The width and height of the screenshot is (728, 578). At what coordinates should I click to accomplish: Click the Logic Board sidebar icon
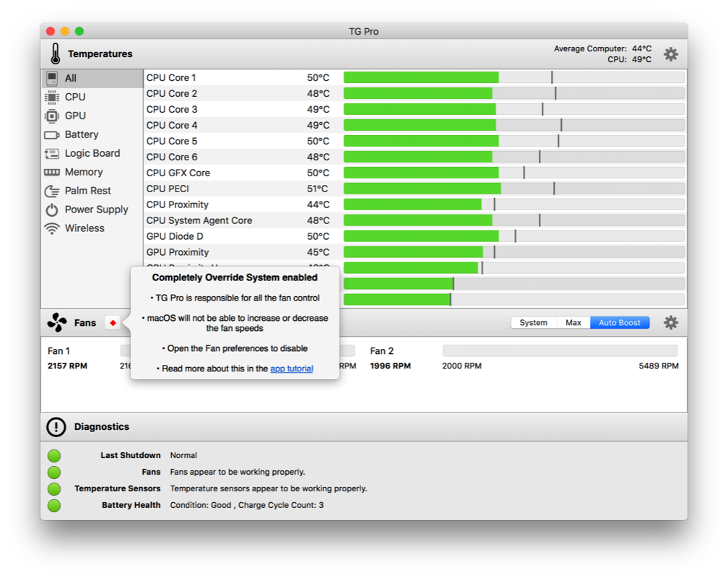(x=52, y=153)
